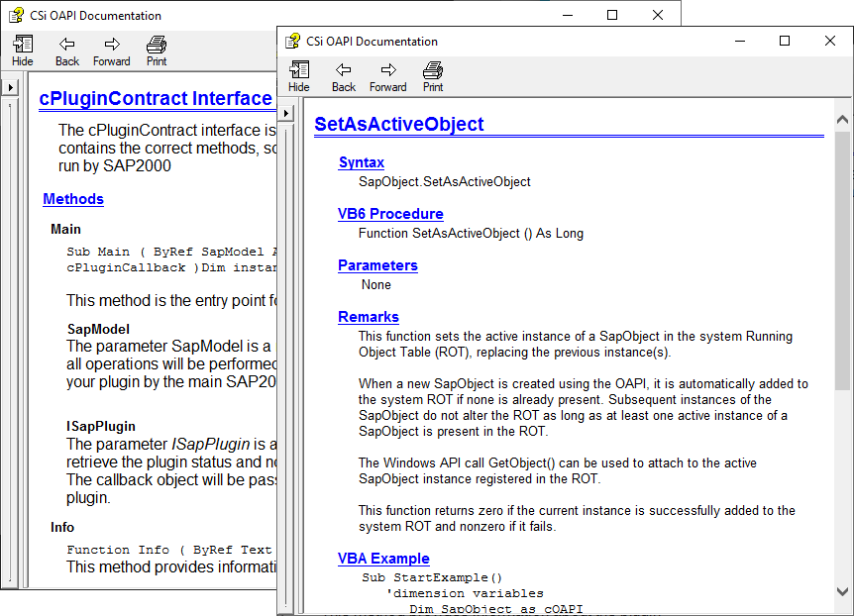The width and height of the screenshot is (854, 616).
Task: Click the VBA Example link
Action: click(383, 558)
